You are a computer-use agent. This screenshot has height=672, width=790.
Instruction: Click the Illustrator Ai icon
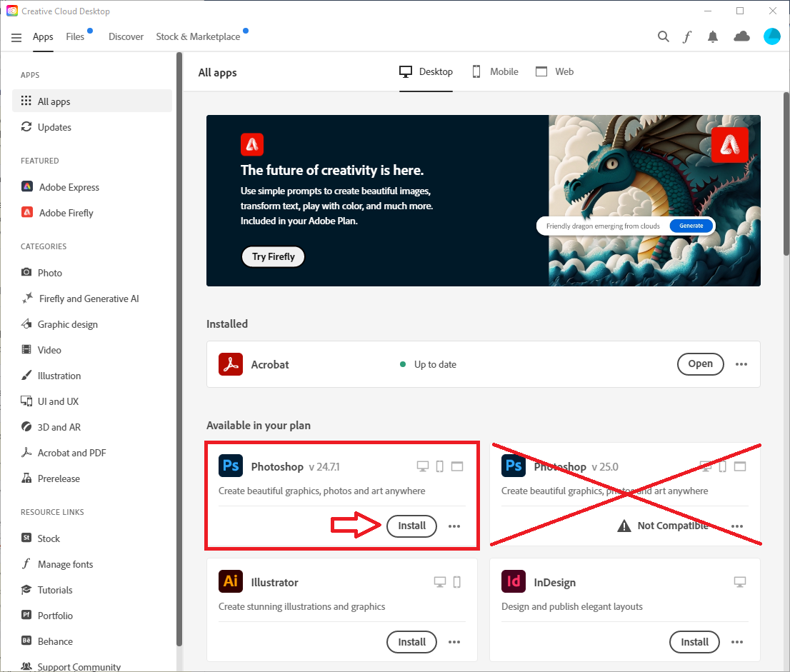[x=230, y=581]
